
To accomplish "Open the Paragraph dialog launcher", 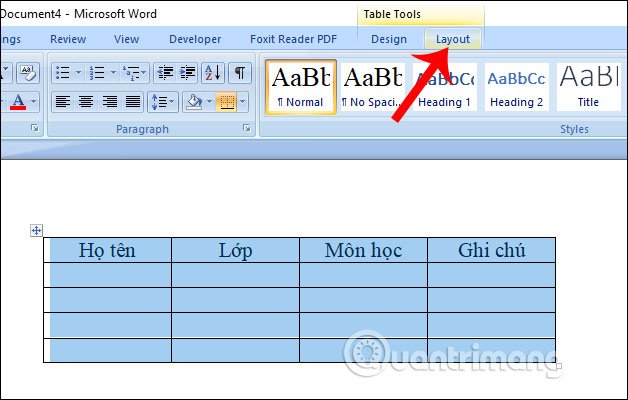I will click(x=247, y=128).
